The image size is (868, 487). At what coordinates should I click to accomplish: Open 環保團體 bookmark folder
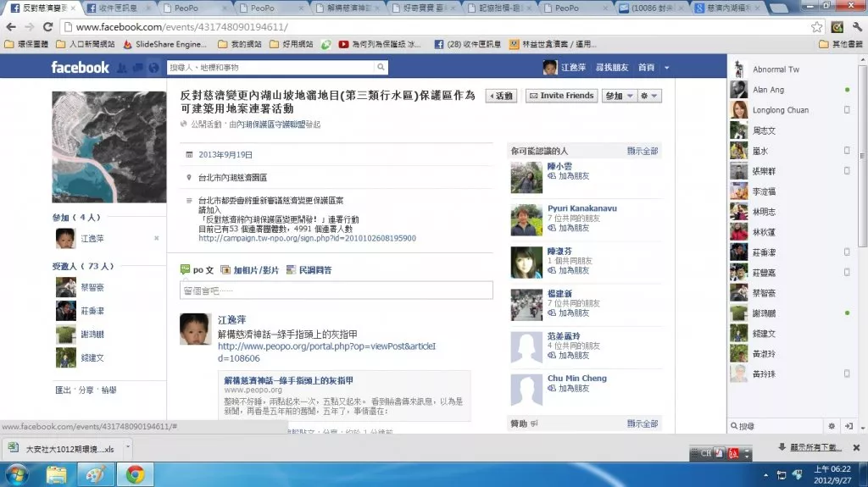tap(26, 44)
